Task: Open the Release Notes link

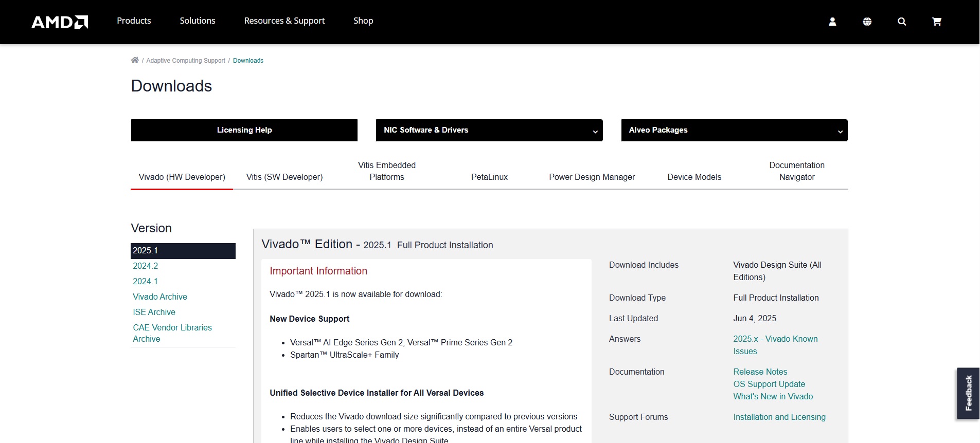Action: [x=760, y=372]
